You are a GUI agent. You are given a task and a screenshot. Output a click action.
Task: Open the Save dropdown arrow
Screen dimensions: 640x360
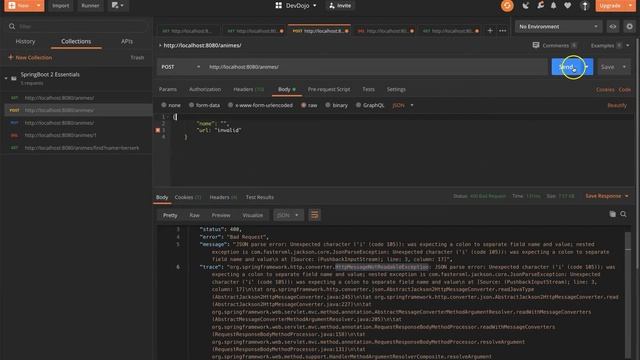pyautogui.click(x=624, y=67)
